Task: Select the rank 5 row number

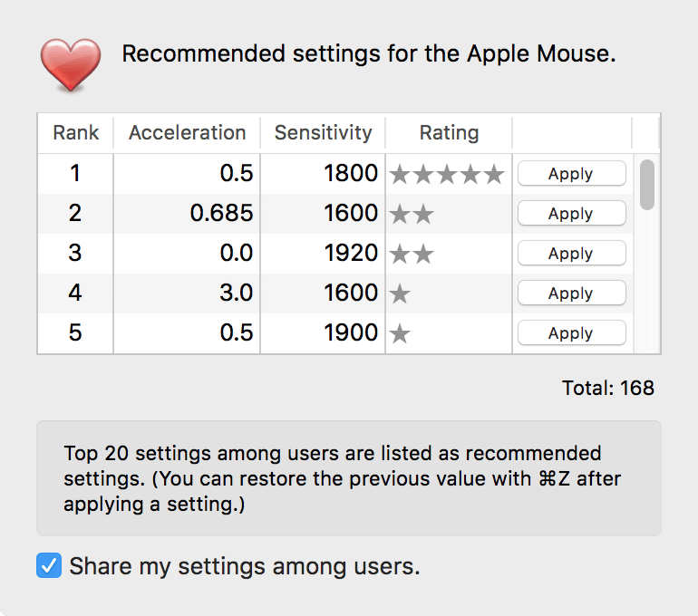Action: click(75, 333)
